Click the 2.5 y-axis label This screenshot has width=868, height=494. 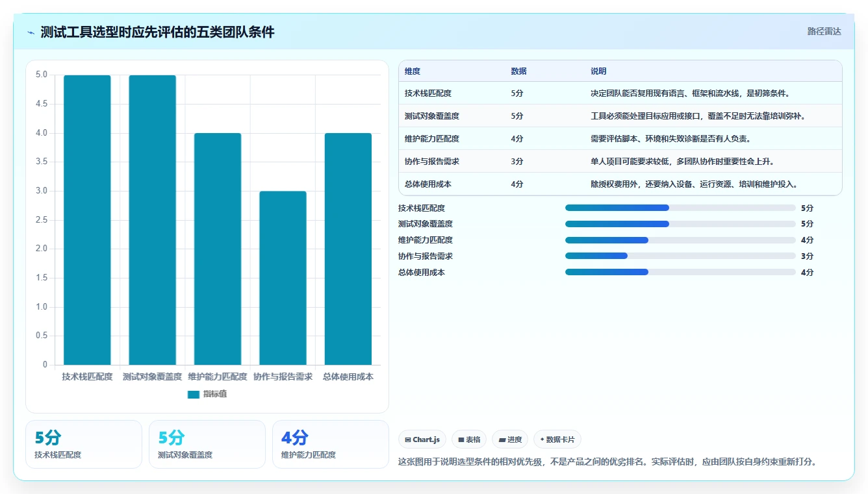click(42, 220)
